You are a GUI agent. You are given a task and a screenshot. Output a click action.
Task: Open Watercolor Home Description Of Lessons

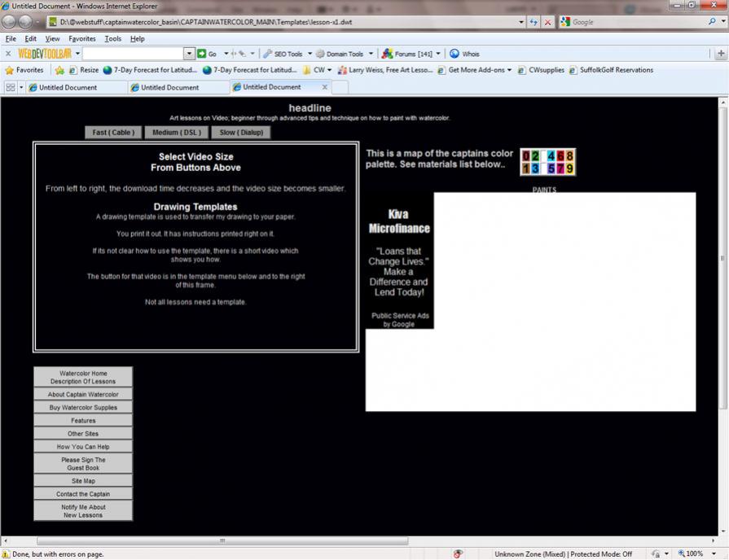[83, 378]
